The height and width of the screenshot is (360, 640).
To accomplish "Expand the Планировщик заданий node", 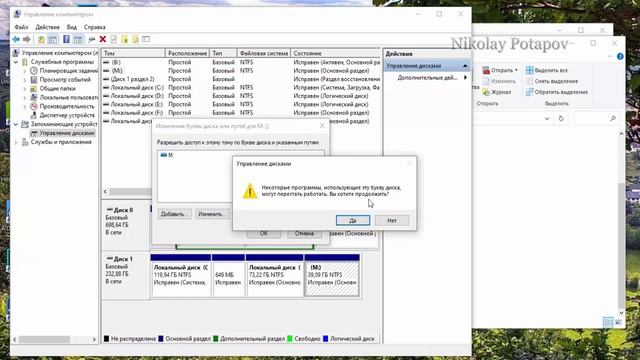I will coord(25,71).
